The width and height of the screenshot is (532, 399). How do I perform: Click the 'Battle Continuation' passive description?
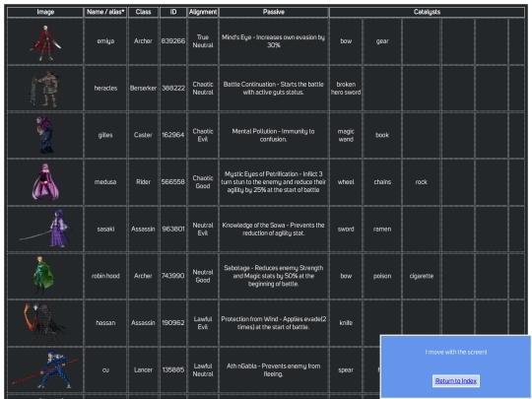click(274, 88)
